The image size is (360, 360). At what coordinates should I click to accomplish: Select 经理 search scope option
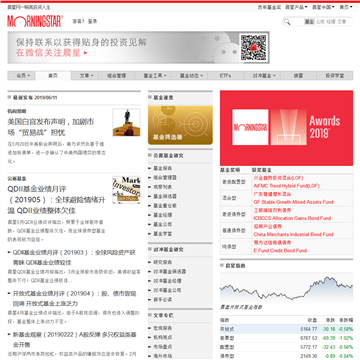(x=331, y=22)
